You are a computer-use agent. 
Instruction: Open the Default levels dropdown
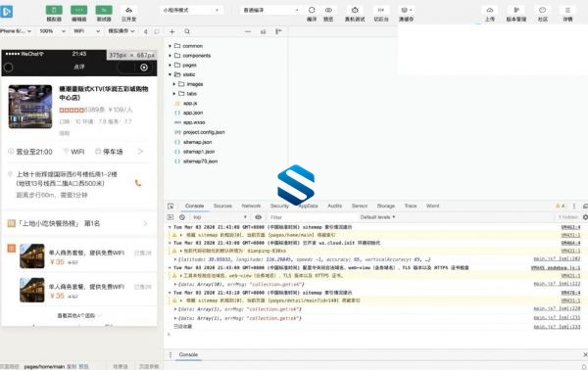point(377,217)
